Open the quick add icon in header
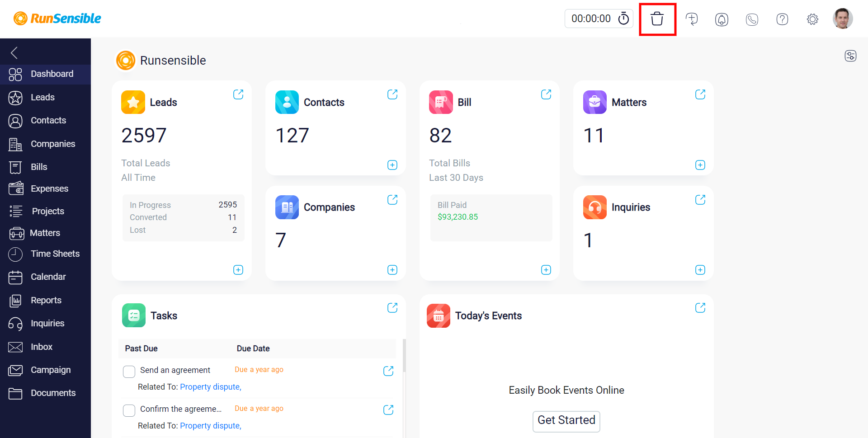This screenshot has width=868, height=438. tap(692, 19)
